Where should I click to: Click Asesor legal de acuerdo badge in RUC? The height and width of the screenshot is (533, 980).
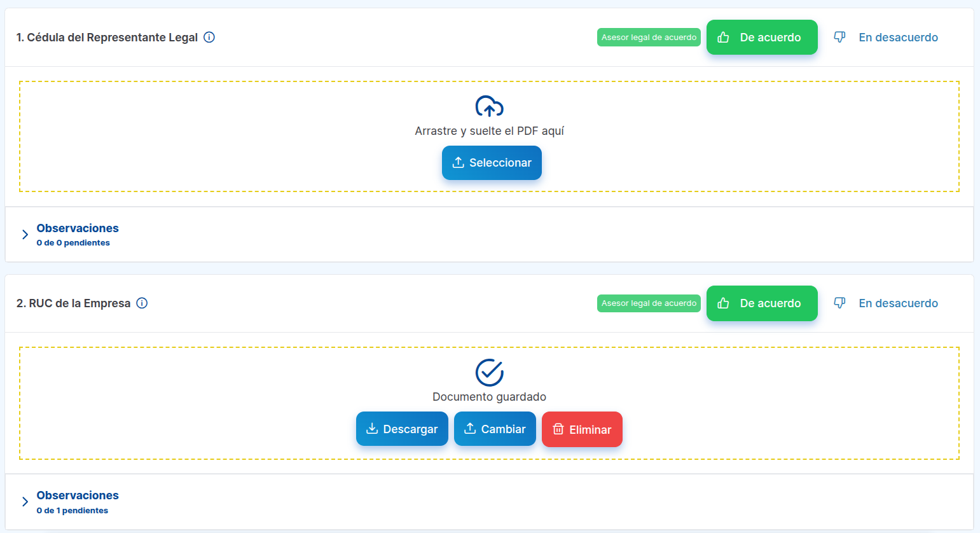tap(649, 303)
